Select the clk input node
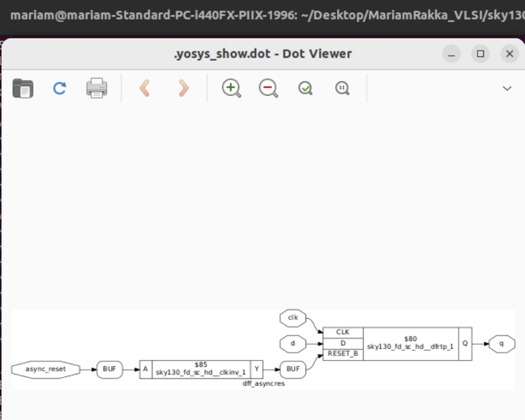525x420 pixels. pyautogui.click(x=293, y=318)
